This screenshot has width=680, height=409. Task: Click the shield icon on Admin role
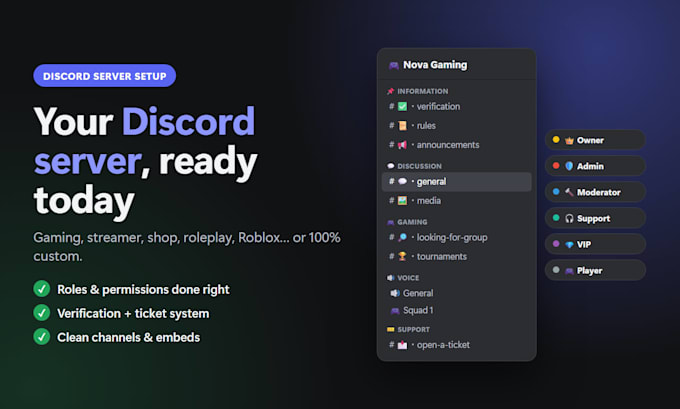coord(569,166)
